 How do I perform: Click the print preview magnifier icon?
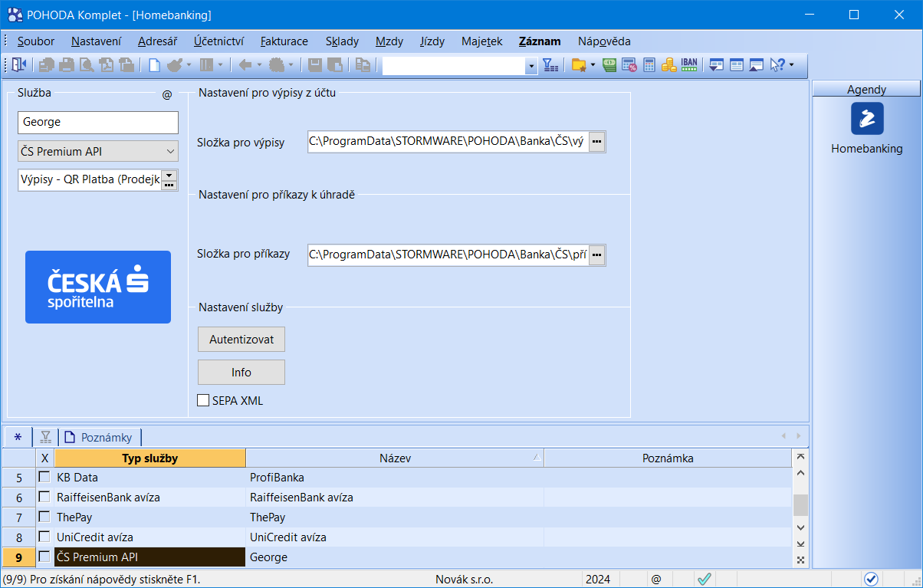[x=87, y=66]
